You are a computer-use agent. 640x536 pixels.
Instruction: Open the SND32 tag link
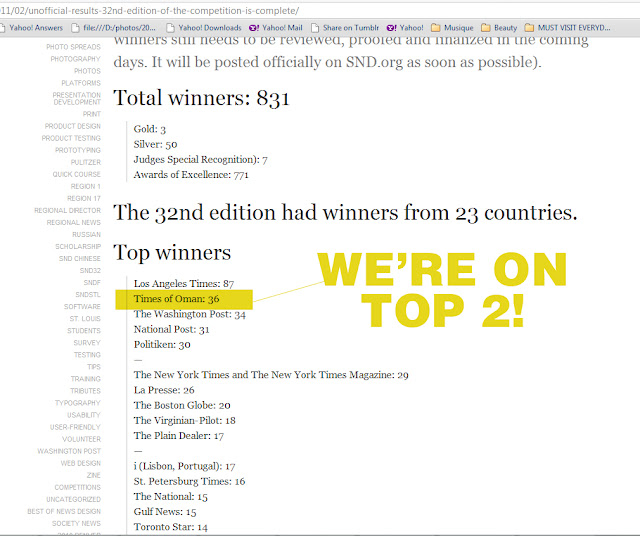[x=90, y=271]
